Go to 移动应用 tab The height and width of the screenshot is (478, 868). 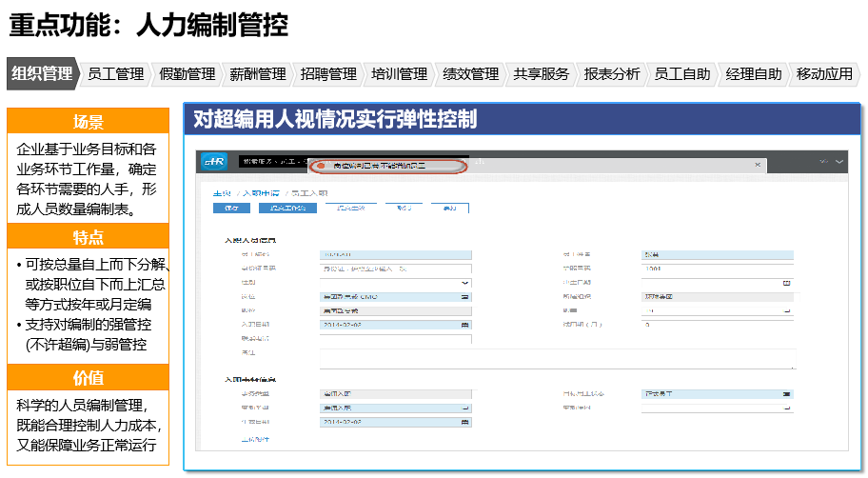coord(824,73)
